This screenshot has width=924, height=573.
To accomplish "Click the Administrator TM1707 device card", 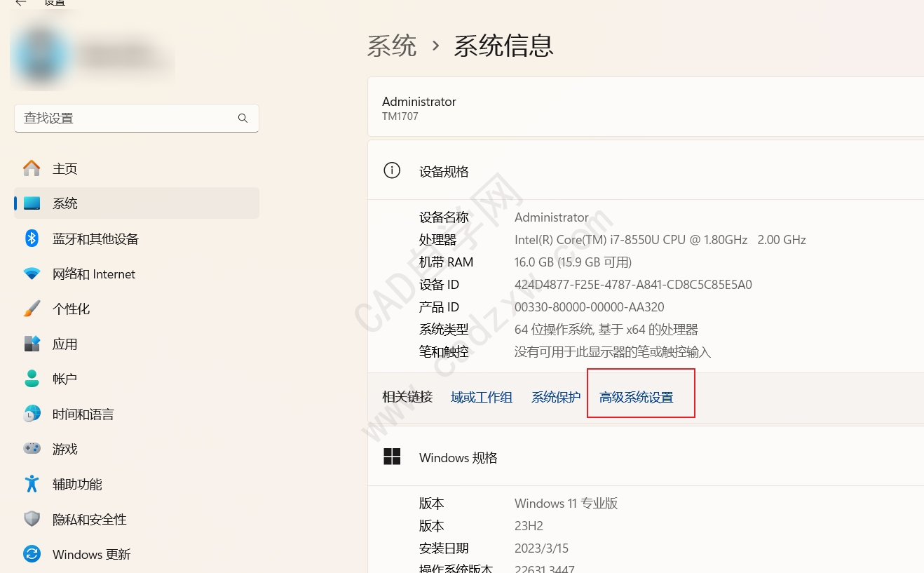I will (x=646, y=107).
